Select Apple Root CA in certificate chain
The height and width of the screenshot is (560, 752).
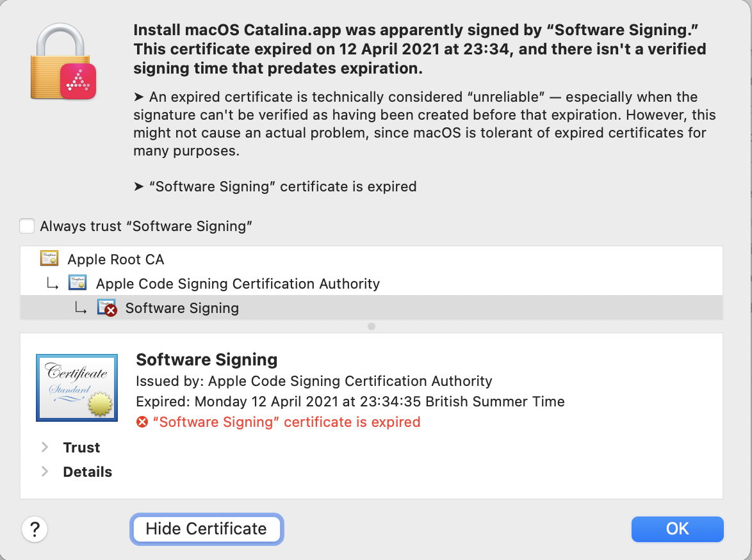click(116, 259)
